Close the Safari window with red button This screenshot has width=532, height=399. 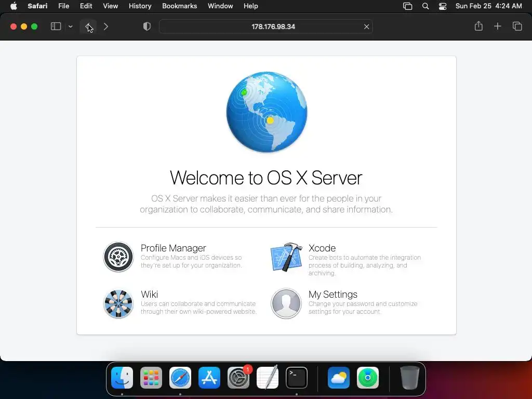coord(14,26)
